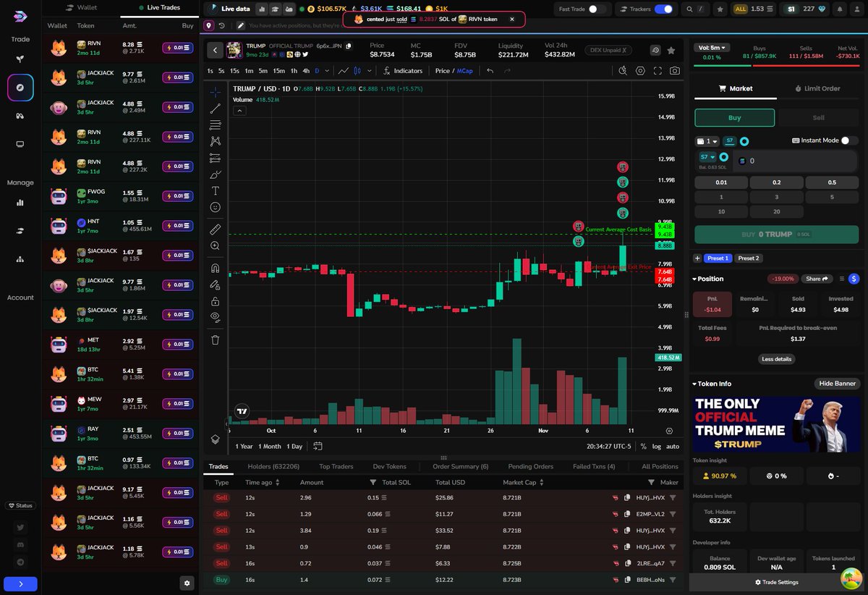Expand the timeframe interval dropdown arrow
This screenshot has height=595, width=868.
[x=328, y=71]
